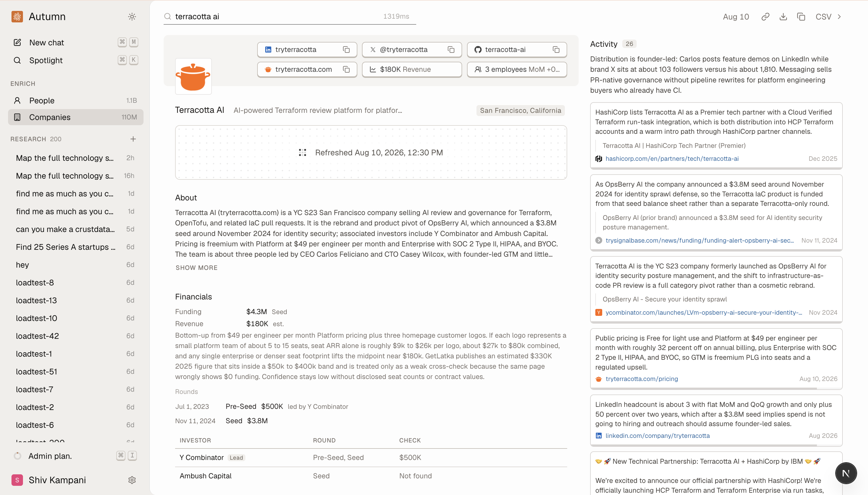
Task: Open settings gear next to Shiv Kampani
Action: (x=132, y=480)
